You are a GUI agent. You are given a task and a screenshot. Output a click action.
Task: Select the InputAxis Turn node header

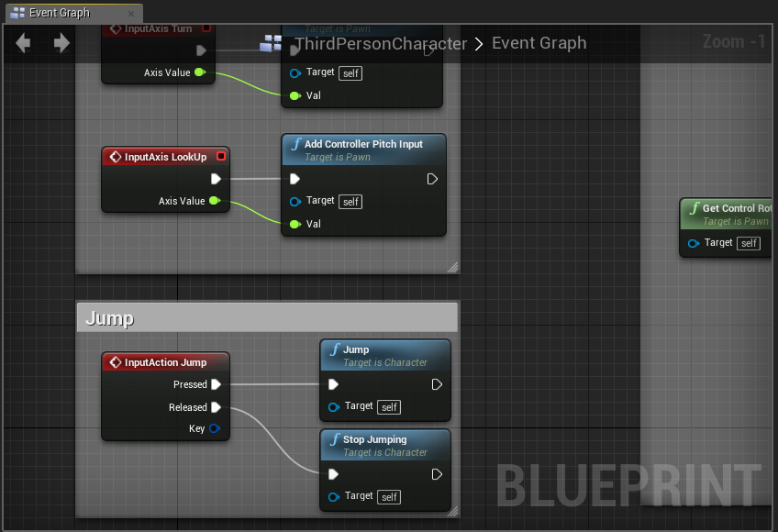click(x=159, y=29)
